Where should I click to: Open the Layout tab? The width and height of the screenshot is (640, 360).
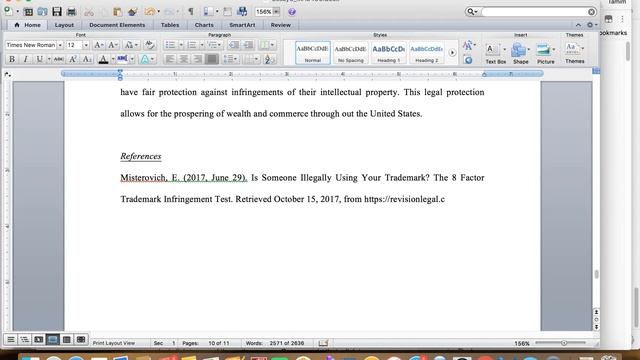click(64, 25)
